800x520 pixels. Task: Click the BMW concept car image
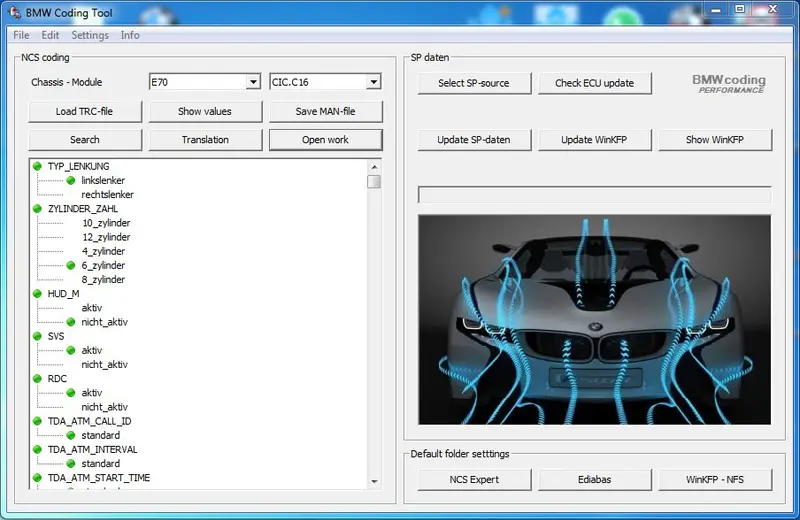tap(594, 319)
